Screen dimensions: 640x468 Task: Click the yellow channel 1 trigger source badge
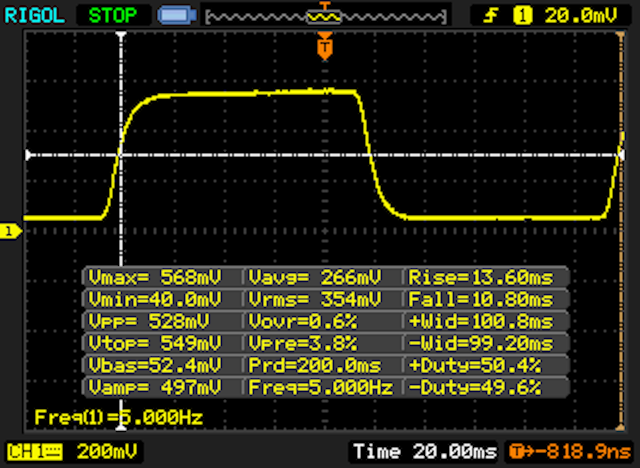tap(522, 15)
